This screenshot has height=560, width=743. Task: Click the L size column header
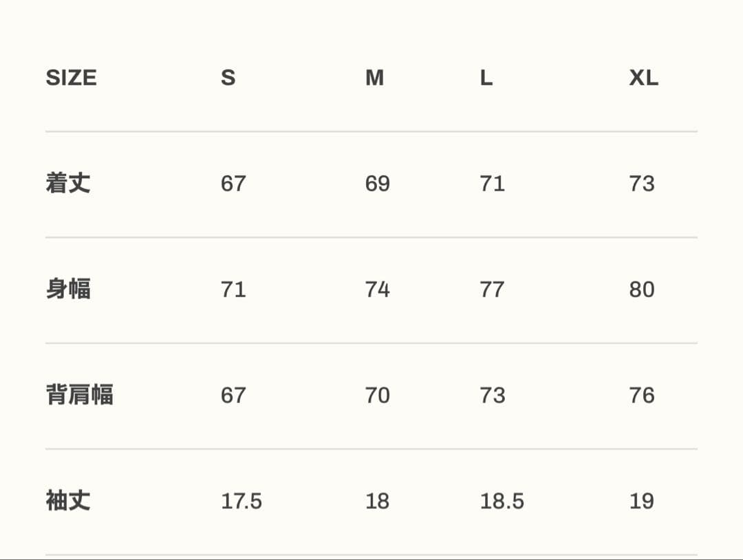coord(486,78)
